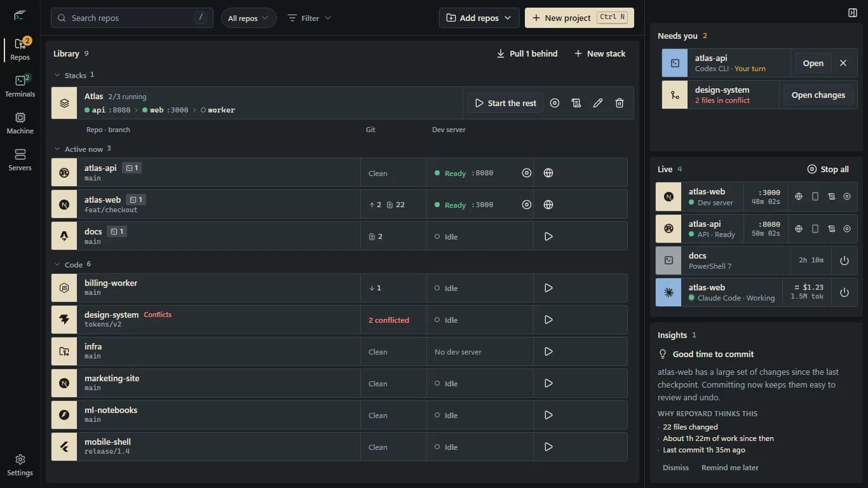Start the docs dev server
Viewport: 868px width, 488px height.
(548, 236)
